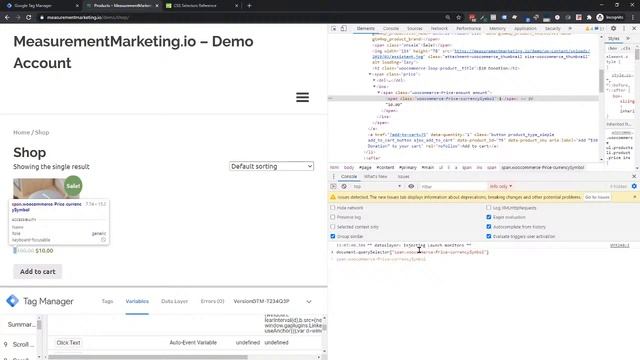Expand more DevTools tabs chevron
This screenshot has height=360, width=640.
pos(570,29)
